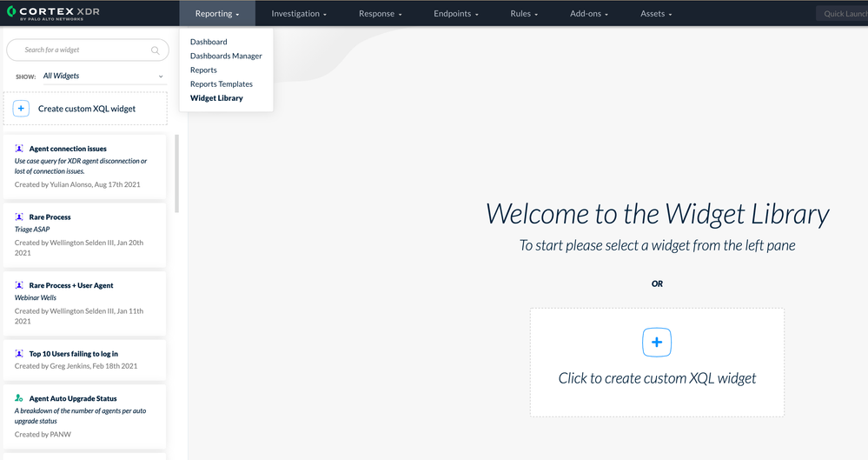The height and width of the screenshot is (460, 868).
Task: Select the Agent connection issues widget title
Action: coord(68,149)
